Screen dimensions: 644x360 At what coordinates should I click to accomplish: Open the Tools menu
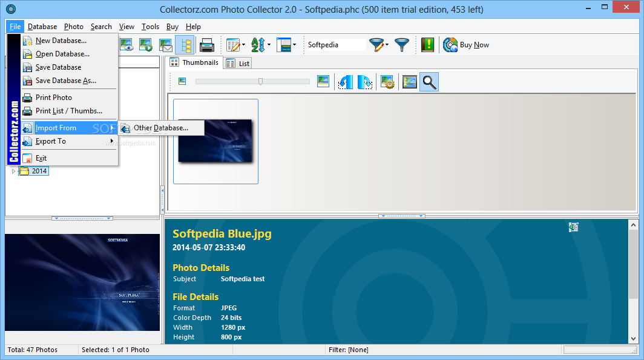pyautogui.click(x=150, y=27)
